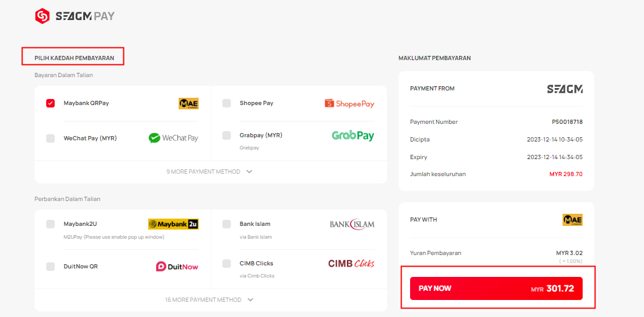Choose the CIMB Clicks payment option label
The height and width of the screenshot is (317, 644).
point(256,263)
